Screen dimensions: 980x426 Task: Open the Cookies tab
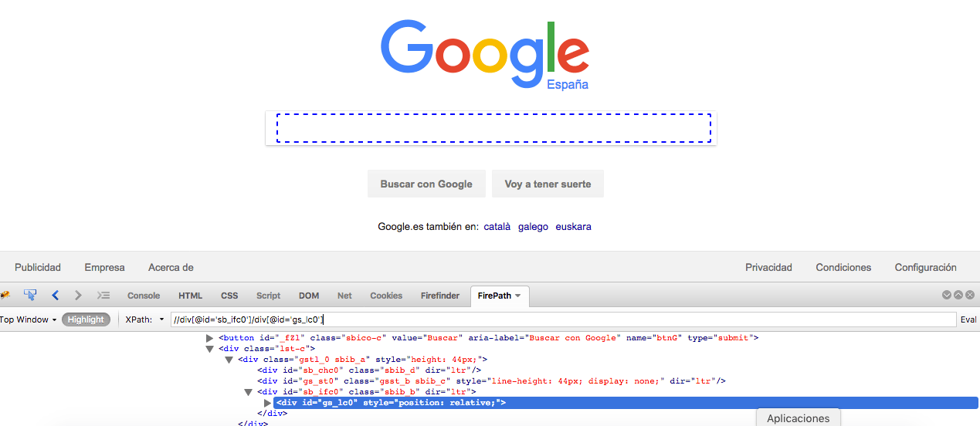tap(386, 296)
